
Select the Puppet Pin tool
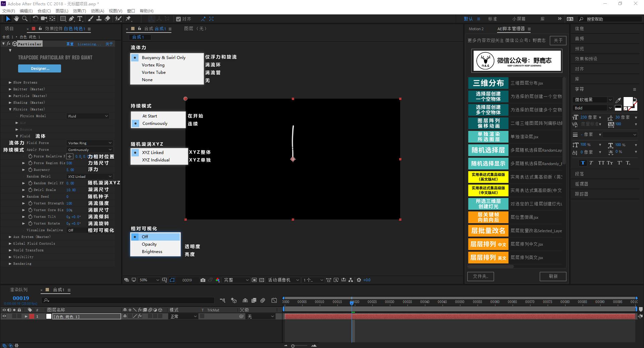pos(128,19)
